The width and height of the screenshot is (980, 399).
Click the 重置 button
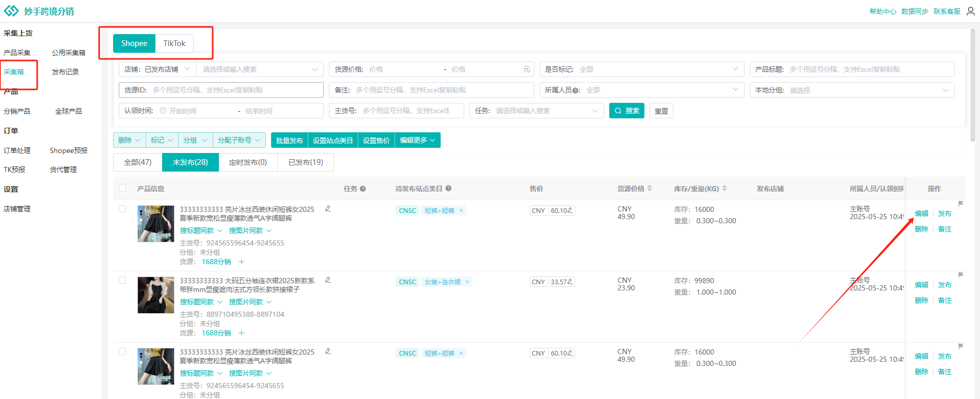[x=661, y=111]
